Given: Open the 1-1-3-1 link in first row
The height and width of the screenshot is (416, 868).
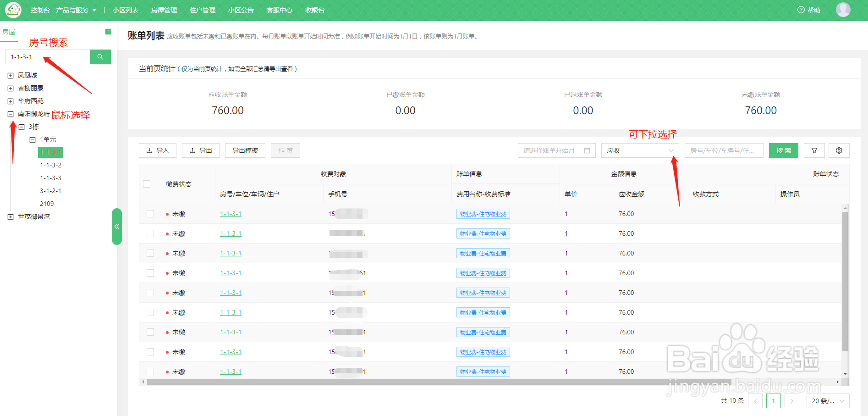Looking at the screenshot, I should (231, 213).
